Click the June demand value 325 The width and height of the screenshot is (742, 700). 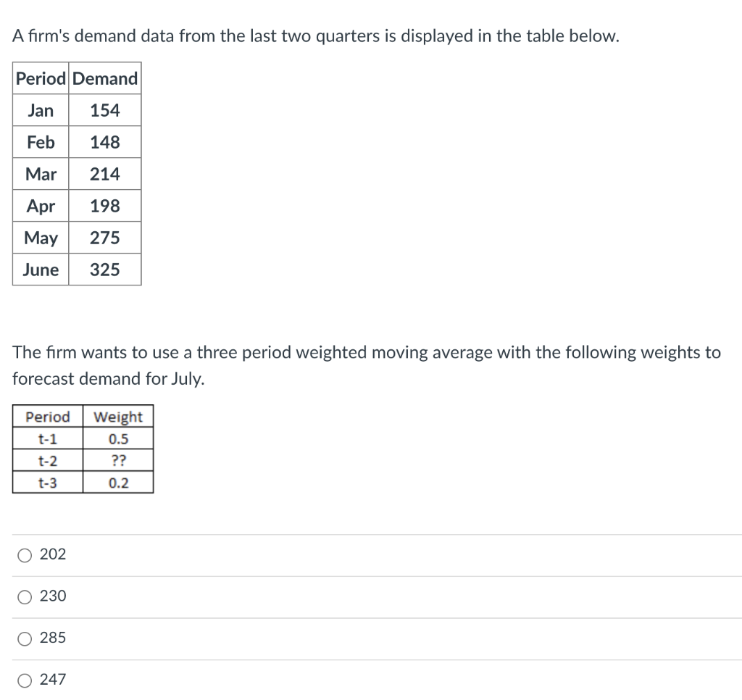pyautogui.click(x=104, y=270)
